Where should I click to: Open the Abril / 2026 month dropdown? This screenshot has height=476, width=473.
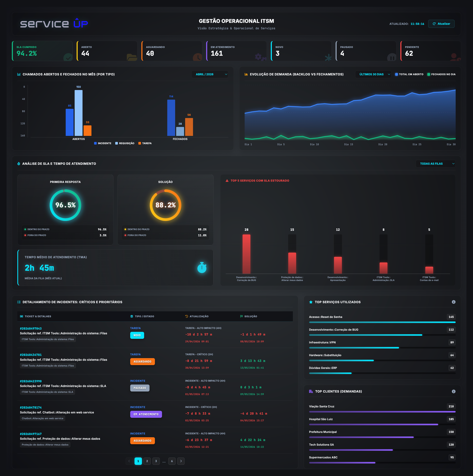(x=210, y=74)
